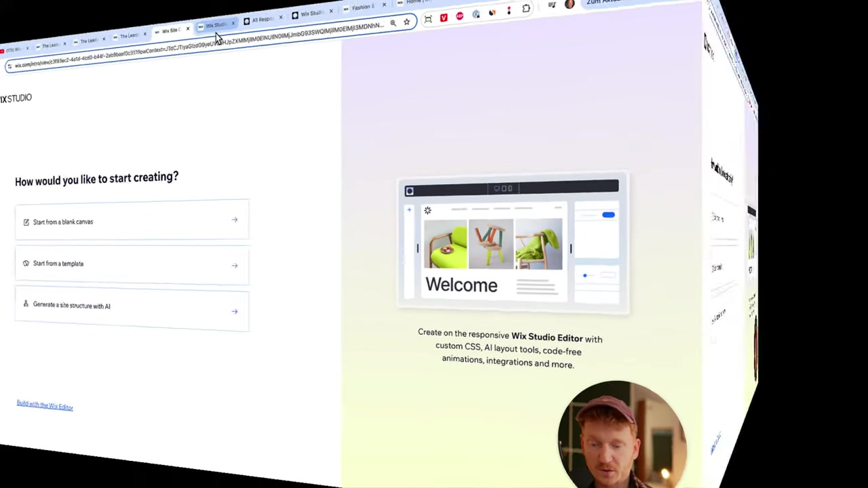Choose Start from a template option

coord(132,264)
